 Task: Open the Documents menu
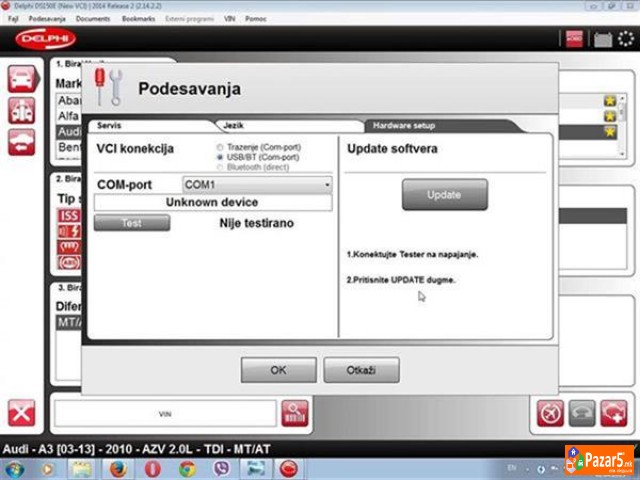[x=93, y=19]
